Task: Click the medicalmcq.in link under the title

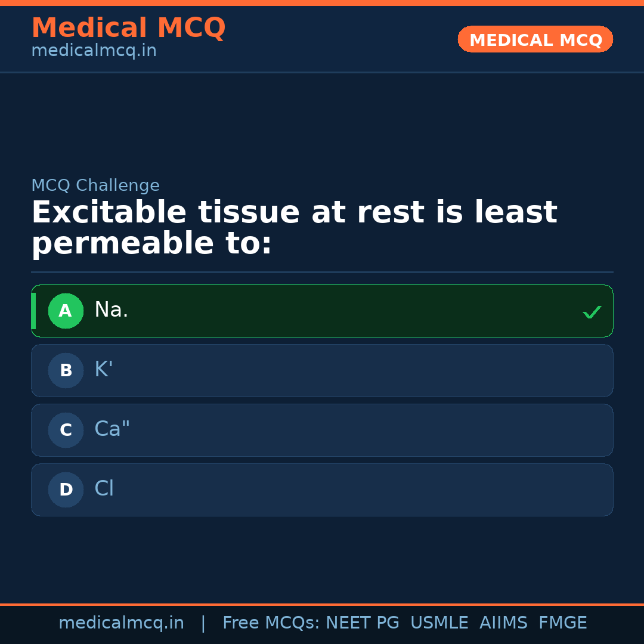Action: [94, 51]
